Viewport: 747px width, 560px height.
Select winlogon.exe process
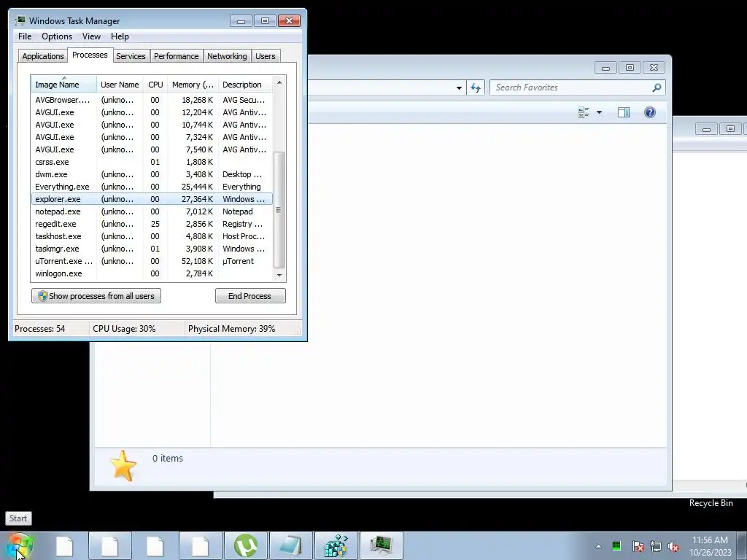(x=152, y=273)
